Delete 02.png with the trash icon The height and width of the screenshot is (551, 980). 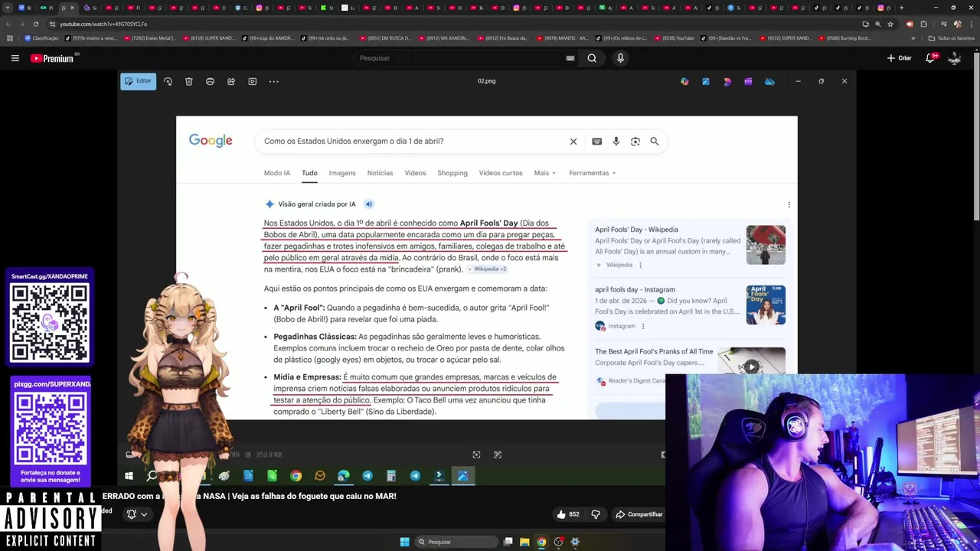pos(189,81)
